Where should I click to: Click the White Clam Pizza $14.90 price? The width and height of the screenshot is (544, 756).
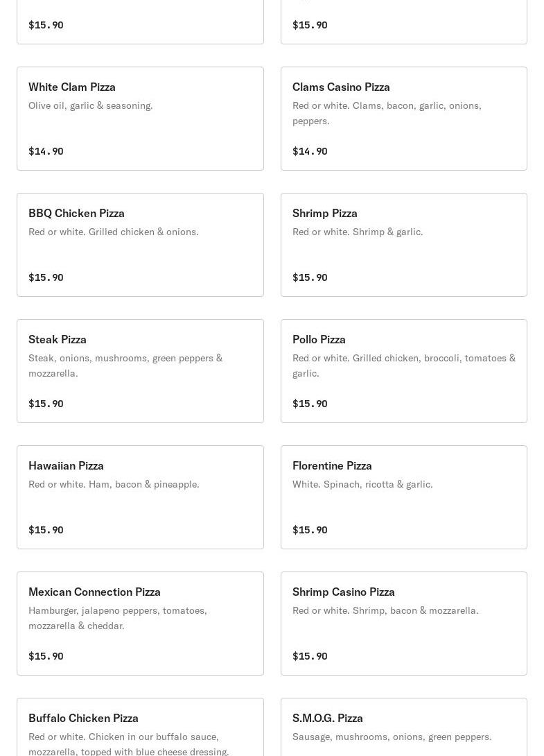tap(46, 151)
